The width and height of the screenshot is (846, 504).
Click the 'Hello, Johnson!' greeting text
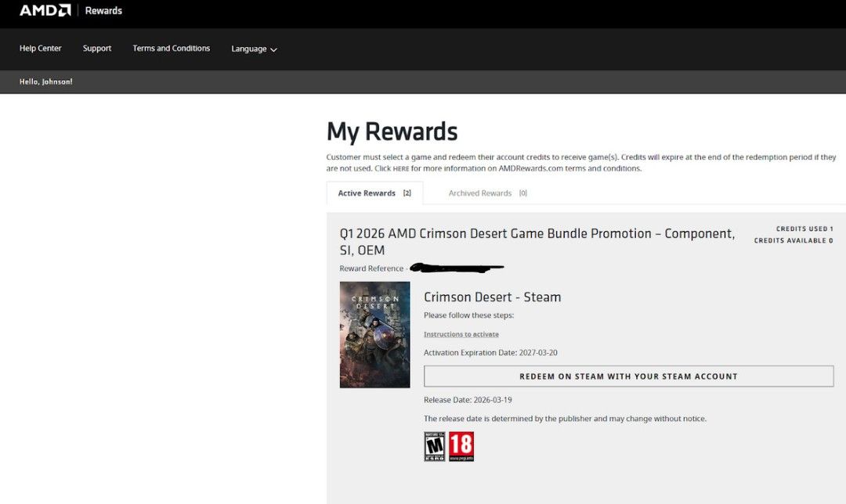tap(46, 82)
